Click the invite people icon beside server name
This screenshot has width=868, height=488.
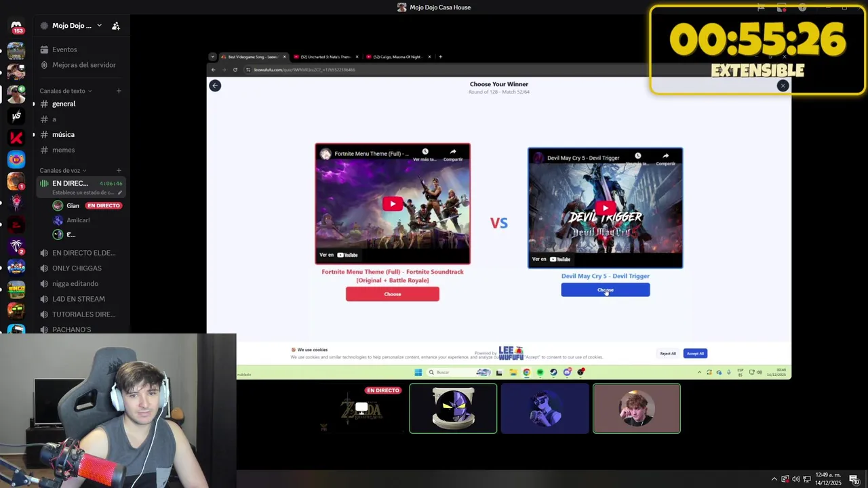[x=116, y=26]
